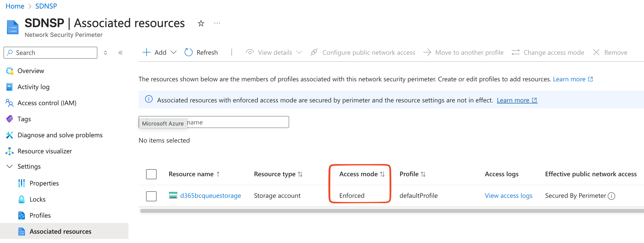Open the Profiles menu item
This screenshot has height=243, width=644.
pos(40,215)
